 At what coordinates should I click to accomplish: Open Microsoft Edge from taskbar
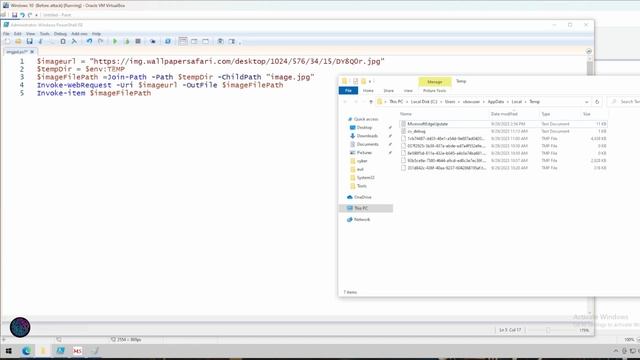27,351
